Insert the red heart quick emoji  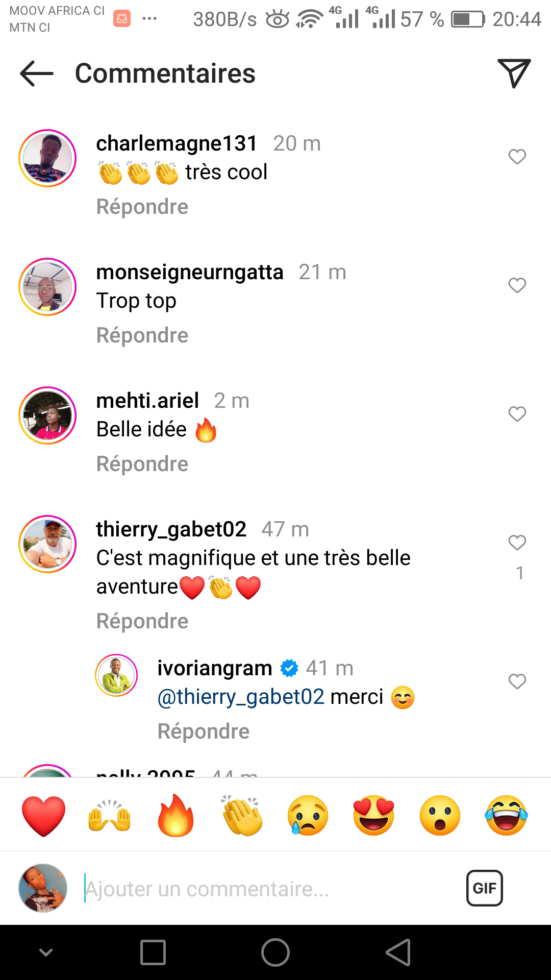(x=44, y=816)
